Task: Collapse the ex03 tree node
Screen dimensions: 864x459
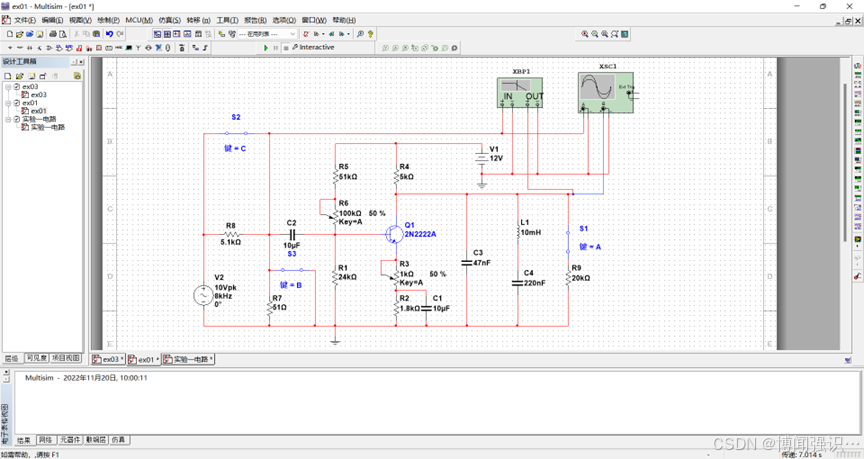Action: (x=8, y=87)
